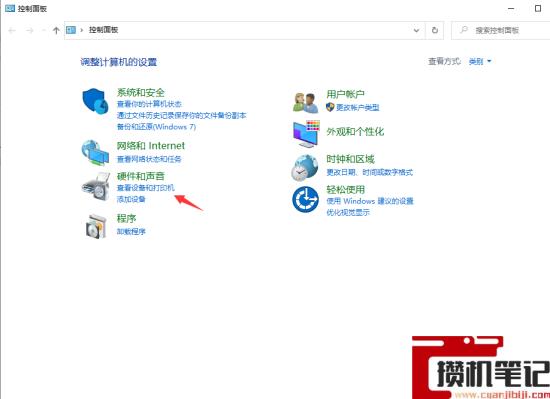The height and width of the screenshot is (399, 550).
Task: Open 查看网络状态和任务 link
Action: pyautogui.click(x=149, y=159)
